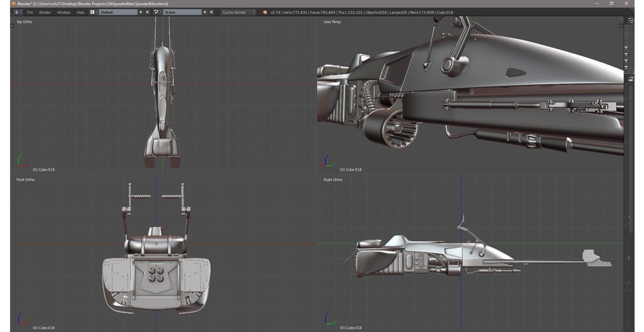The height and width of the screenshot is (332, 644).
Task: Click the plus region expander in User Persp view
Action: point(621,26)
